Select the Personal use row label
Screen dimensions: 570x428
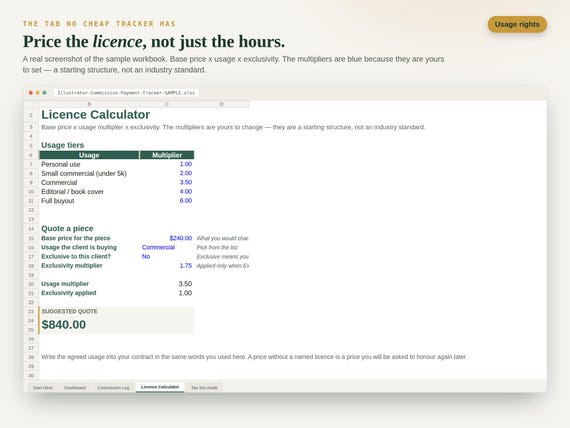pyautogui.click(x=61, y=164)
